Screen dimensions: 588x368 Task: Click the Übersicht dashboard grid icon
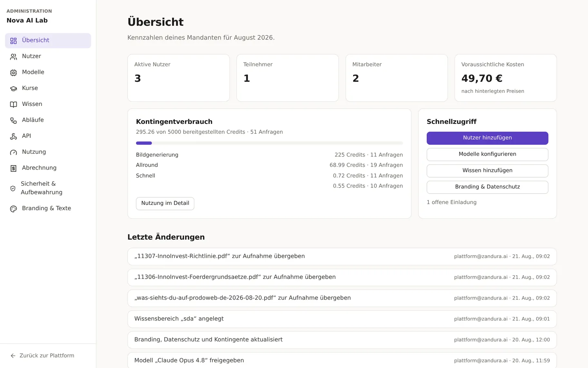coord(13,40)
